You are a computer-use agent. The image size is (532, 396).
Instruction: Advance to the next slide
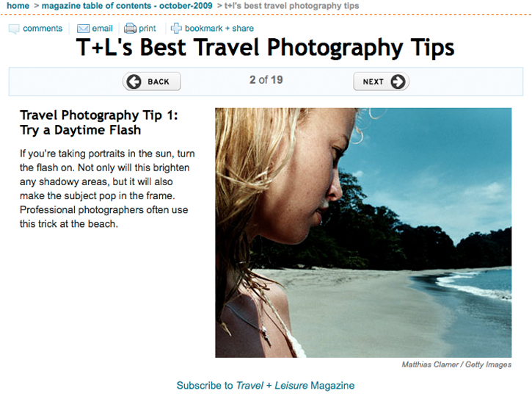[381, 82]
